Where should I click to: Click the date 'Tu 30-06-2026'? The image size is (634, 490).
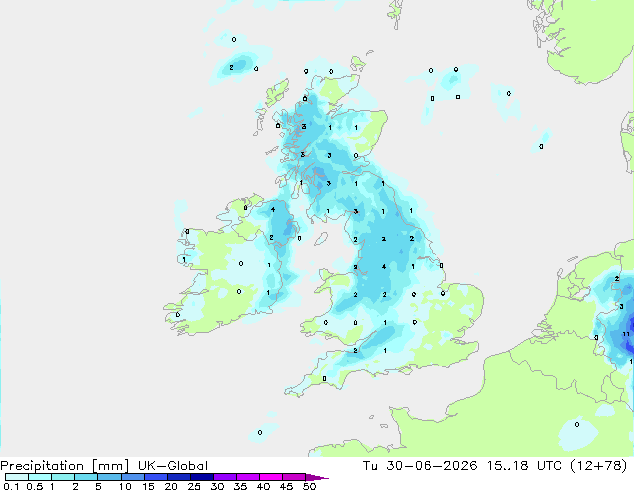tap(420, 466)
